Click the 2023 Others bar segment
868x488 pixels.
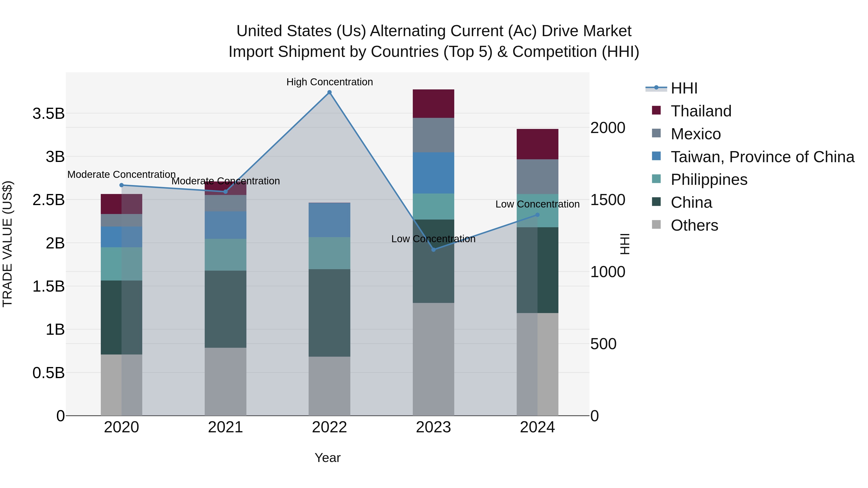click(x=434, y=359)
